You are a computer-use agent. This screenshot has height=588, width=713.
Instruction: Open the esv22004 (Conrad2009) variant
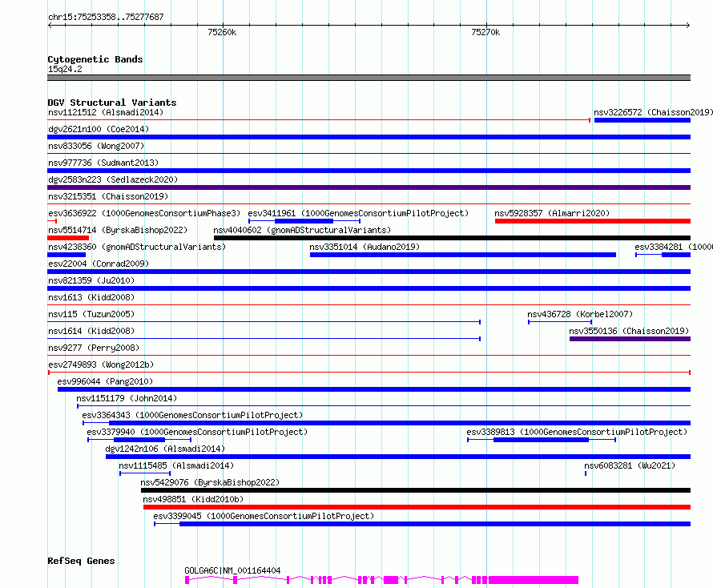tap(369, 272)
